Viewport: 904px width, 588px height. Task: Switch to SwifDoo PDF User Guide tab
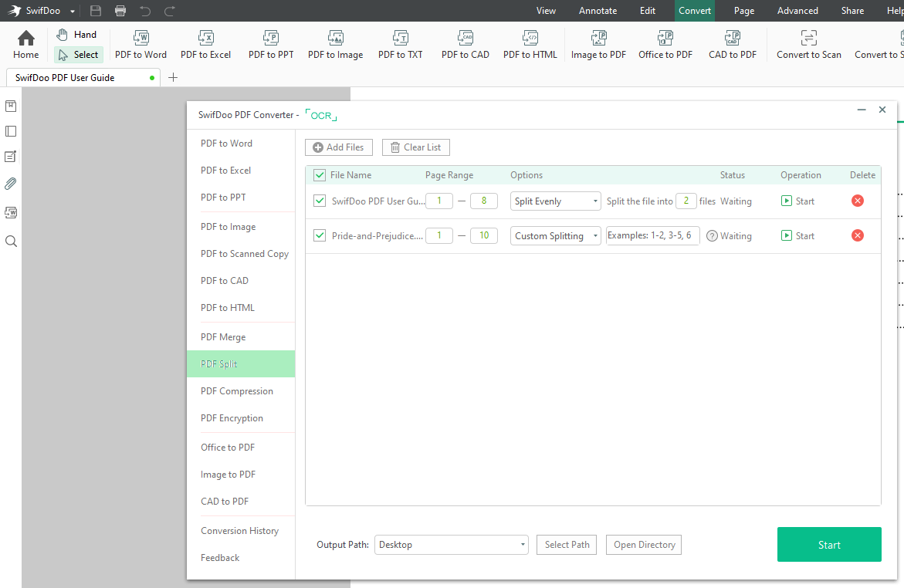coord(83,77)
